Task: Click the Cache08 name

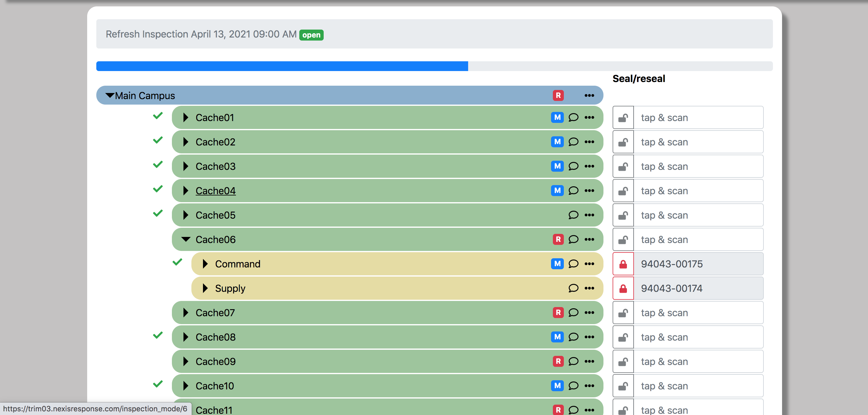Action: 215,337
